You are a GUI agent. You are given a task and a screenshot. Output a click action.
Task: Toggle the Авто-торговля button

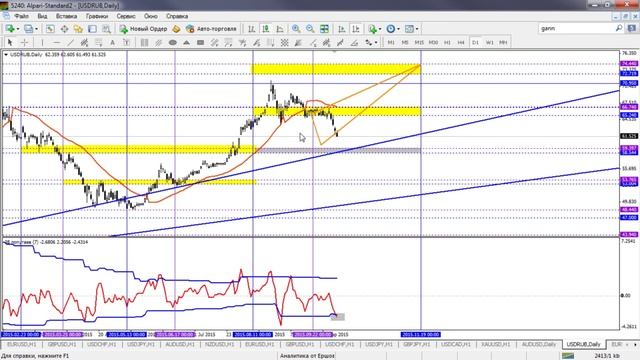tap(211, 29)
